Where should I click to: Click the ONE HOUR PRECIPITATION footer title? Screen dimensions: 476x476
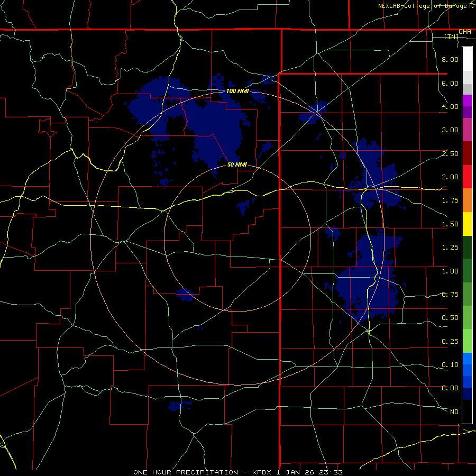186,472
